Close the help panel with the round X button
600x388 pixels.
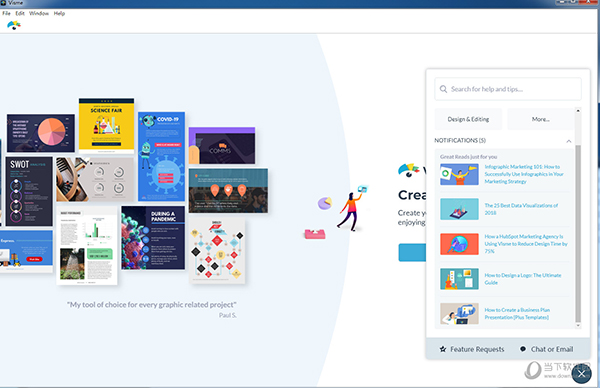pos(581,374)
